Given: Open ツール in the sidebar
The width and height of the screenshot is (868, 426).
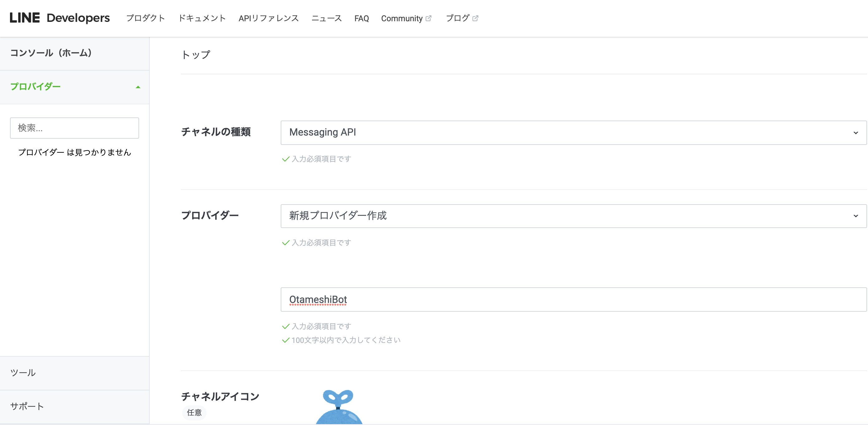Looking at the screenshot, I should pos(23,373).
